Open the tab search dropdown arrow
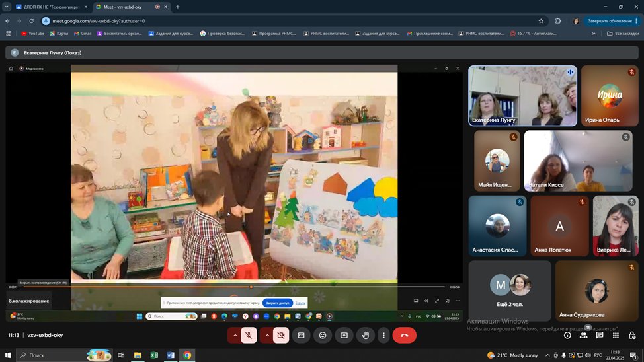The width and height of the screenshot is (644, 362). pyautogui.click(x=7, y=7)
